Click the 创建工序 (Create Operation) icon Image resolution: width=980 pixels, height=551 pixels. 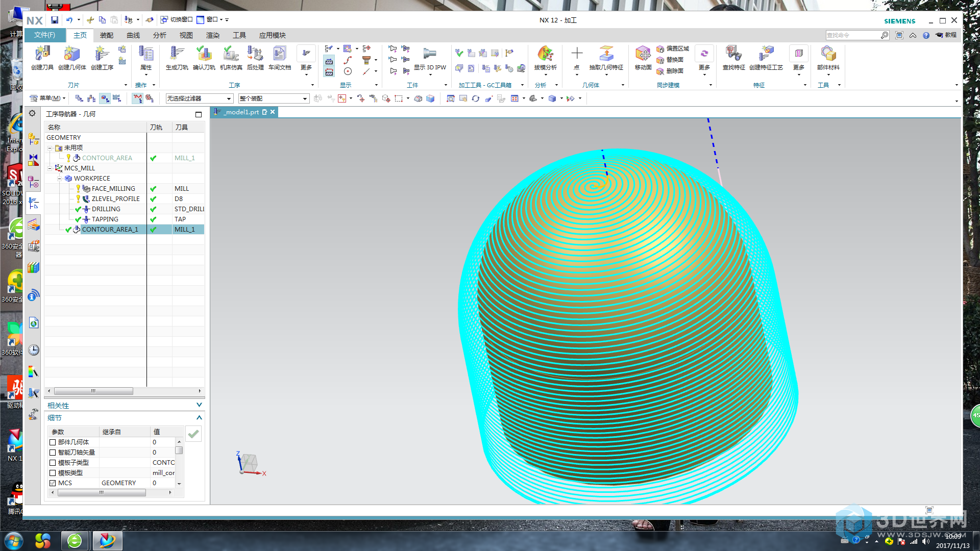click(x=102, y=58)
